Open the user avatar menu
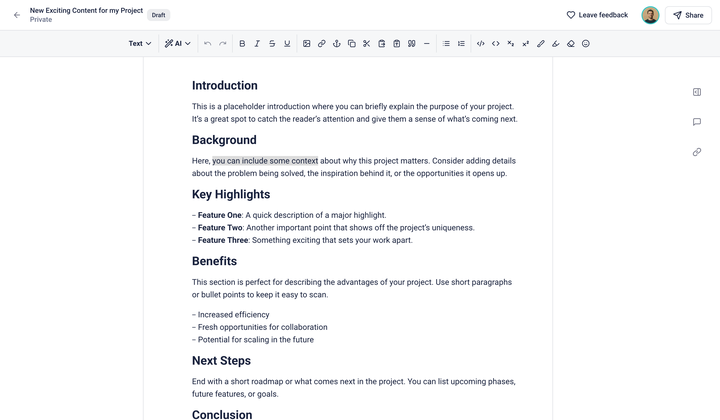Viewport: 720px width, 420px height. pos(650,15)
